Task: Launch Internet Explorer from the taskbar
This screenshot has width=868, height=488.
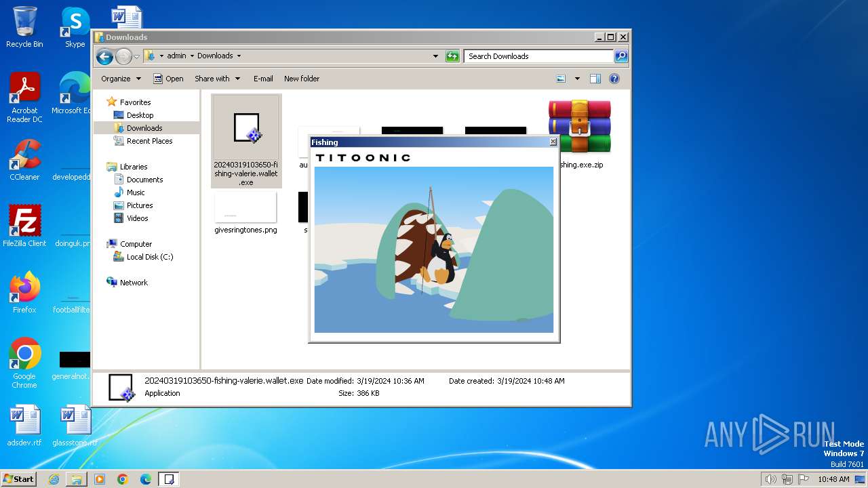Action: pos(54,479)
